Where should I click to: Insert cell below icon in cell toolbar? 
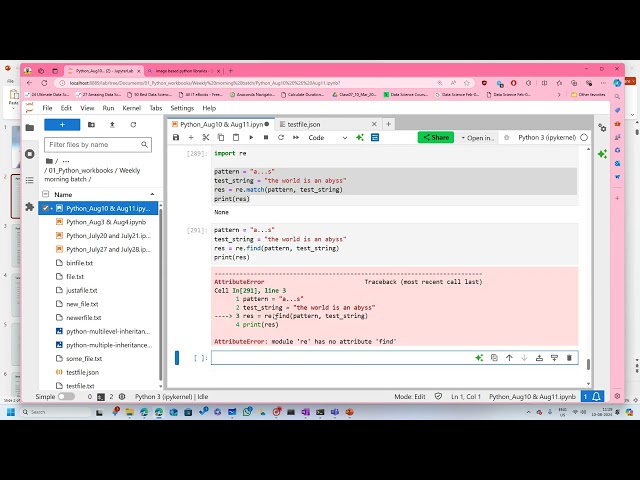click(x=554, y=358)
